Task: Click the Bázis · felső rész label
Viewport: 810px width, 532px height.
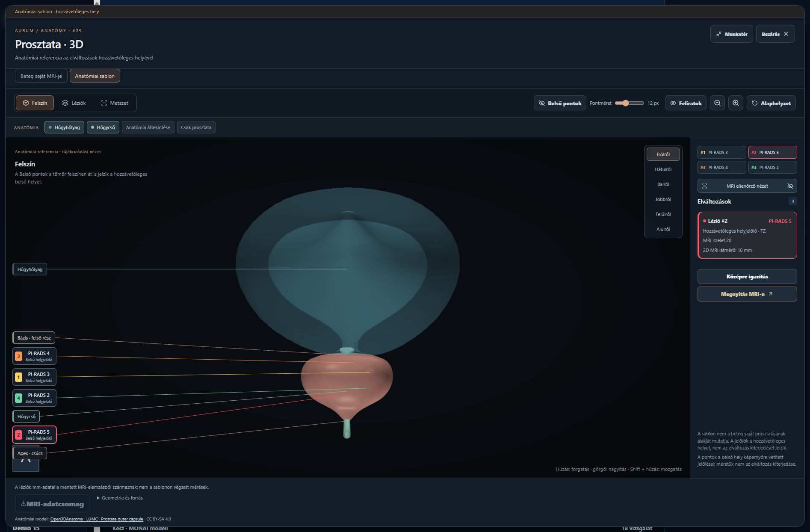Action: coord(34,338)
